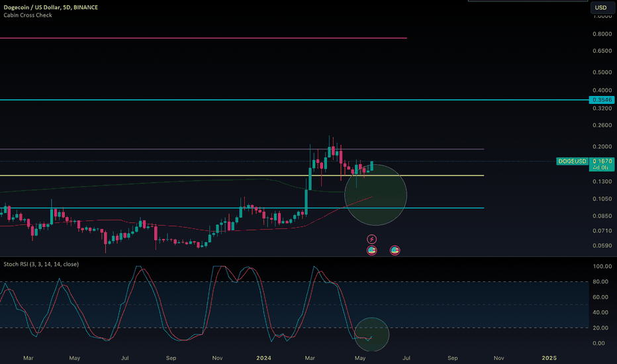Click the 0.5000 price axis label
The image size is (617, 364).
point(602,72)
